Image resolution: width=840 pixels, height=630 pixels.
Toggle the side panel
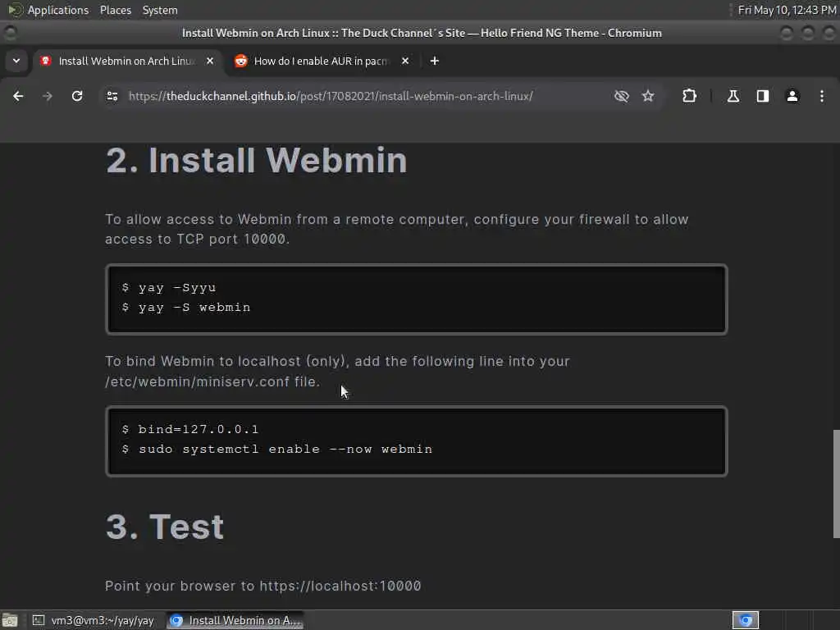[763, 96]
